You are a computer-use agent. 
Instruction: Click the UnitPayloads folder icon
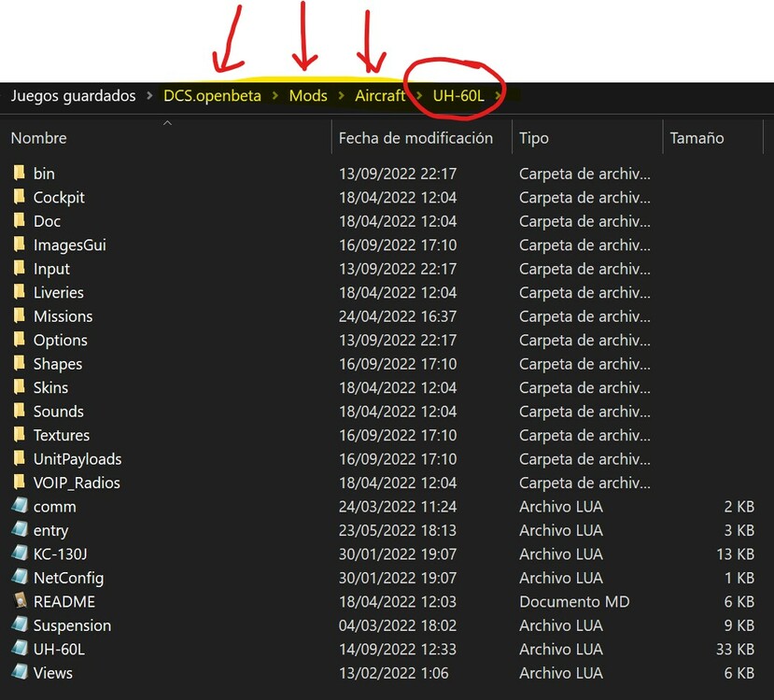point(20,458)
